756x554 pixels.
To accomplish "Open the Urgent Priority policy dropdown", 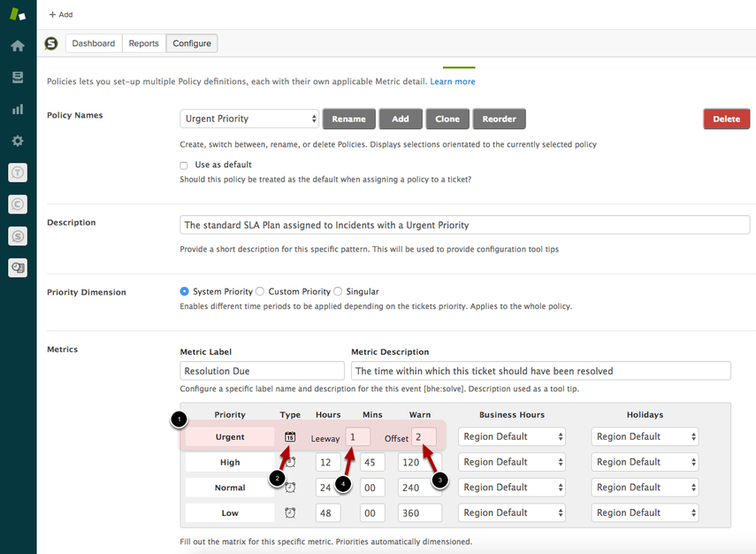I will point(249,119).
